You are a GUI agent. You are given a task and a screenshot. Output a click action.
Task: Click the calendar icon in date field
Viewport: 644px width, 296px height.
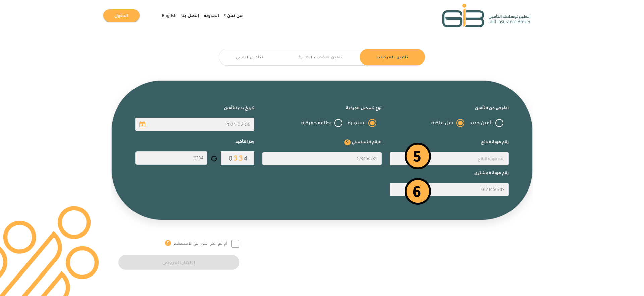(x=142, y=124)
